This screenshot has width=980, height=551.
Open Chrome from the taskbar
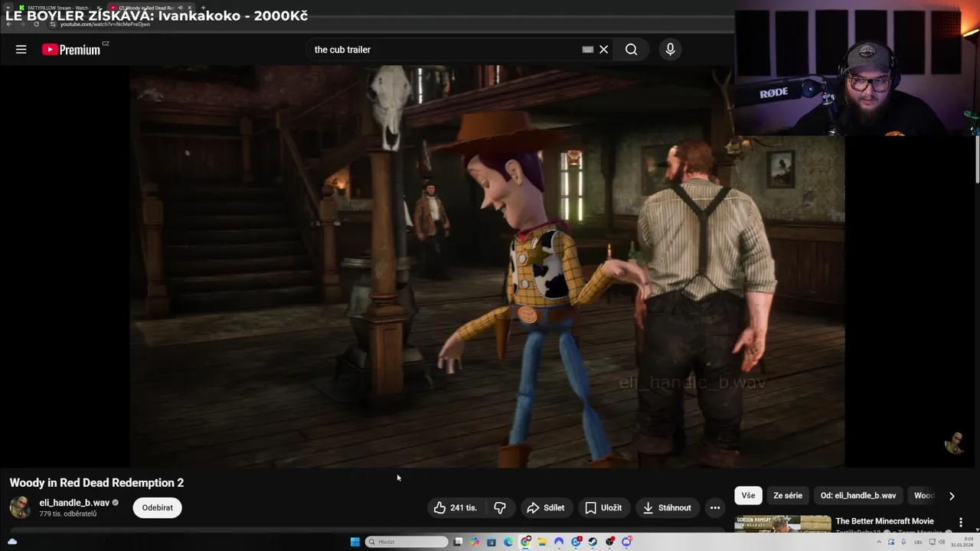(525, 542)
